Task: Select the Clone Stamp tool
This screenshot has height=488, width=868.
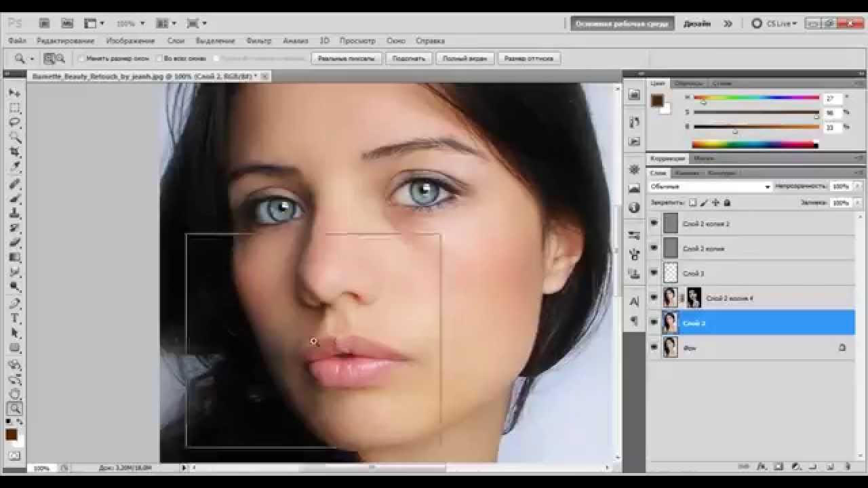Action: pos(14,213)
